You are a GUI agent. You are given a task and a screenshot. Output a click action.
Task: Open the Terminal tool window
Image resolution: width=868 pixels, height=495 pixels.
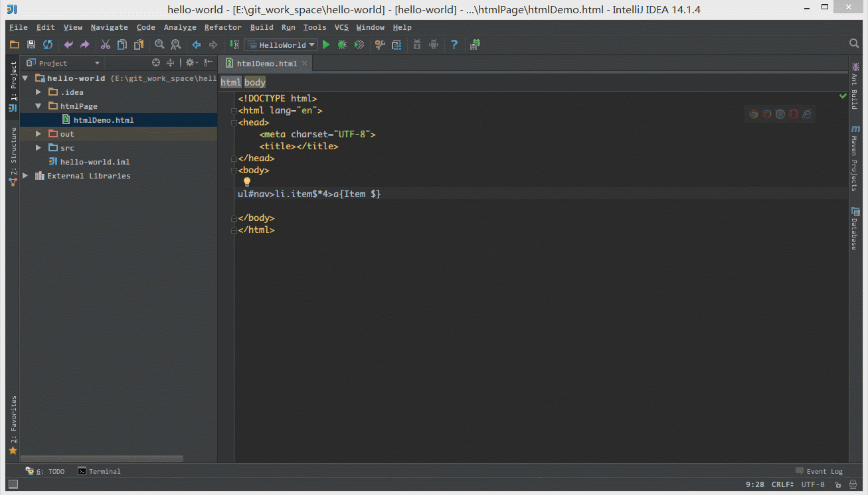[99, 471]
